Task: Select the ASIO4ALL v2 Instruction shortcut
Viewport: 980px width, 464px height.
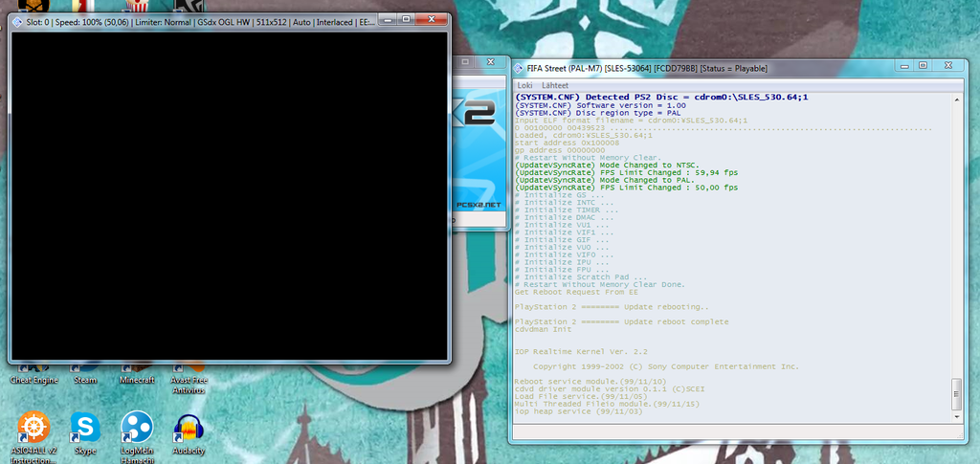Action: pos(33,437)
